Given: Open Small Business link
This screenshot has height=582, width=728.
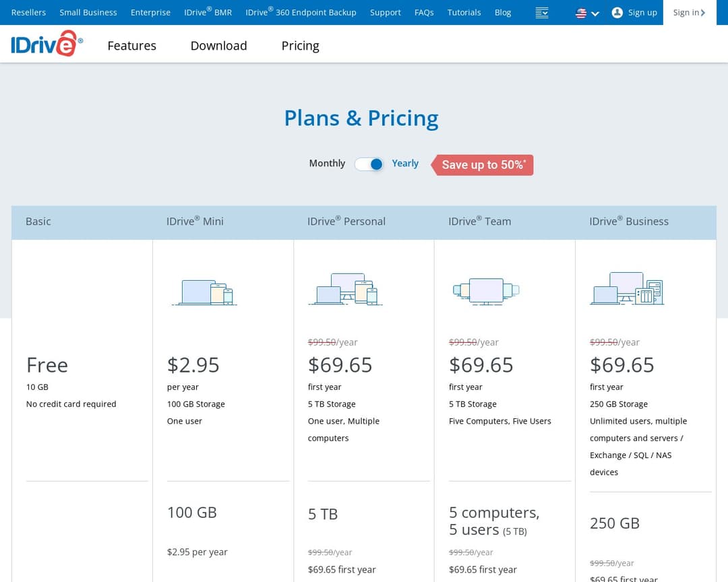Looking at the screenshot, I should 88,13.
